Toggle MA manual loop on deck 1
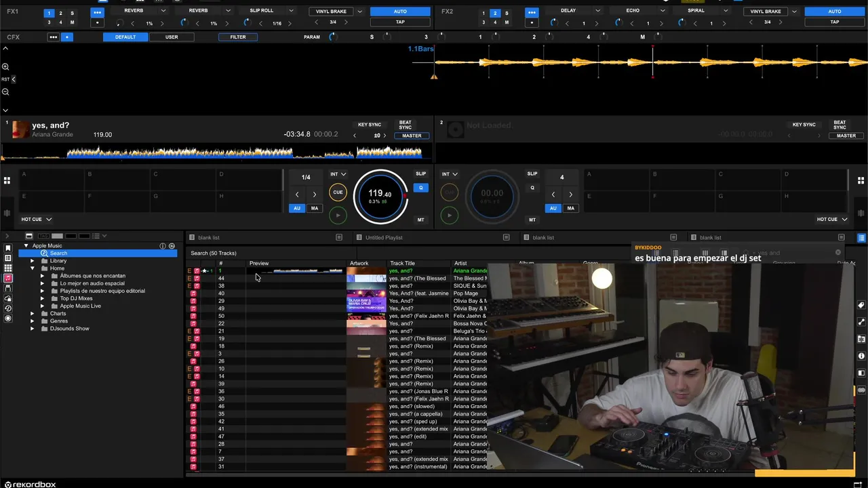The image size is (868, 488). point(315,208)
